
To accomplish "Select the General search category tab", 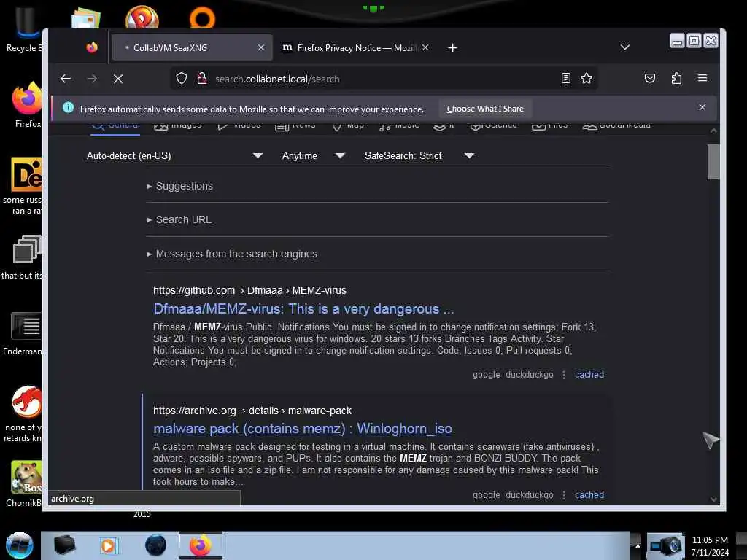I will [115, 125].
